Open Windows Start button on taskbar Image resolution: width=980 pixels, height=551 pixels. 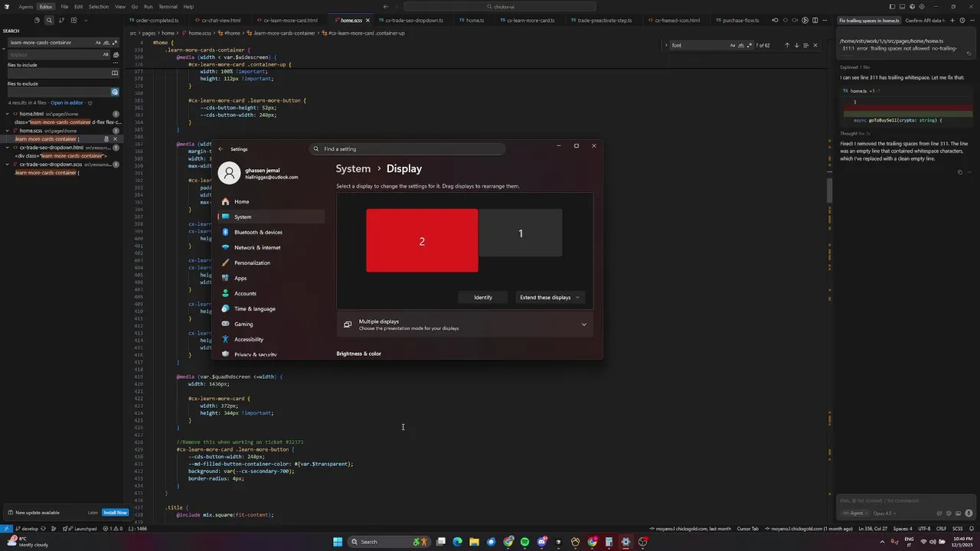pos(338,542)
